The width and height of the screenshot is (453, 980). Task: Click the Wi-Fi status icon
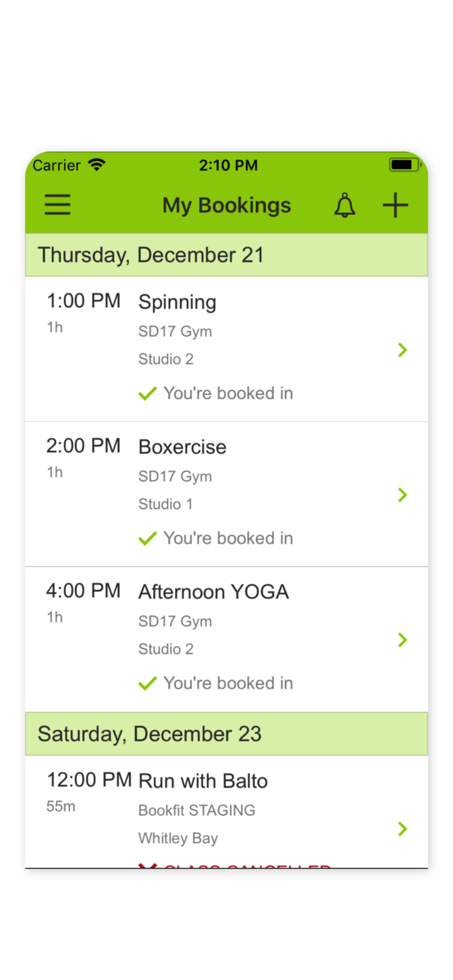tap(97, 165)
